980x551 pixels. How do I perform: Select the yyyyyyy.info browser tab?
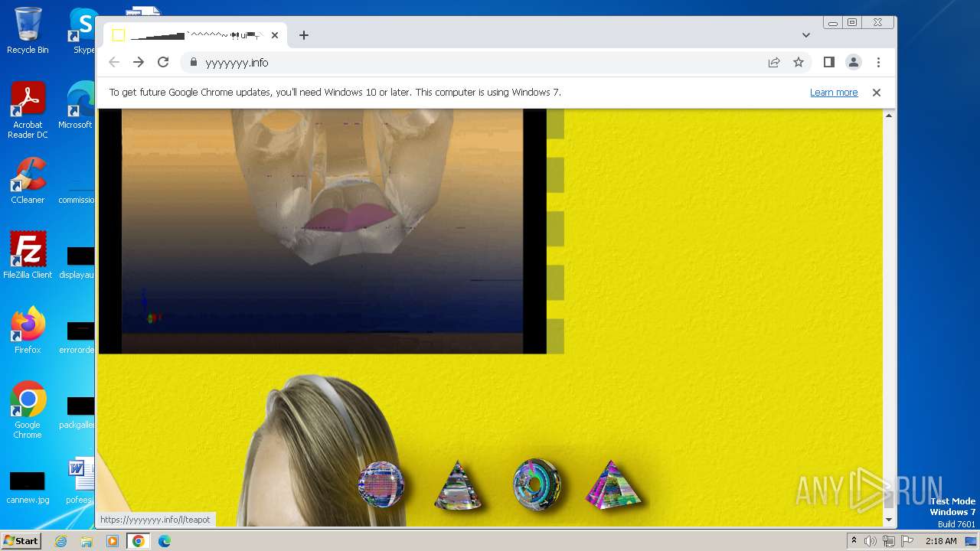(x=195, y=35)
